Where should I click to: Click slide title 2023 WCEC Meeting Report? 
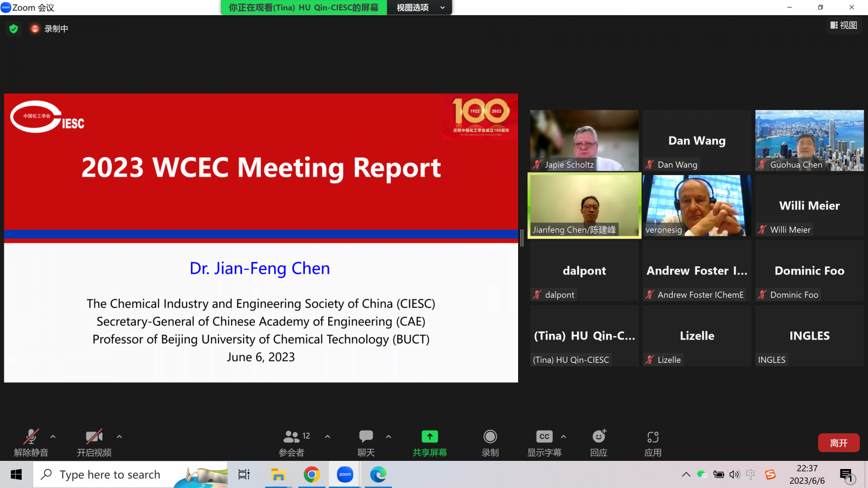pos(261,167)
